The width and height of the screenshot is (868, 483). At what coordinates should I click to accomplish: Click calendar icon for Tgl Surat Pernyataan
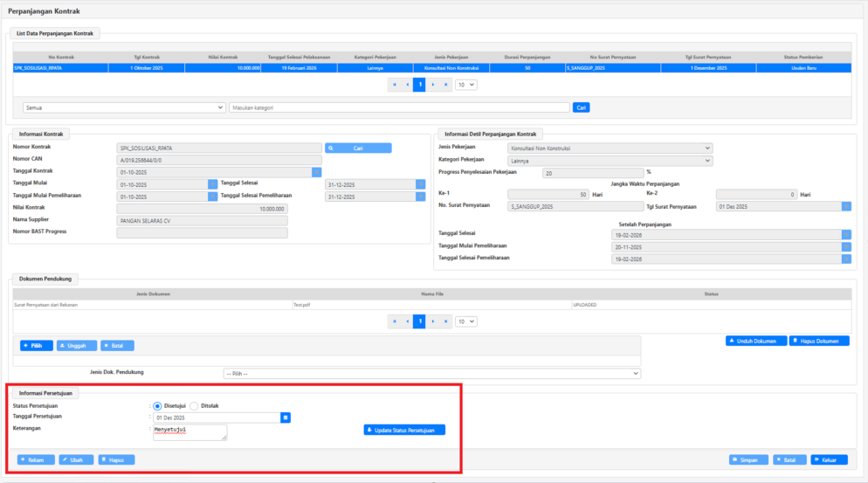pyautogui.click(x=846, y=206)
